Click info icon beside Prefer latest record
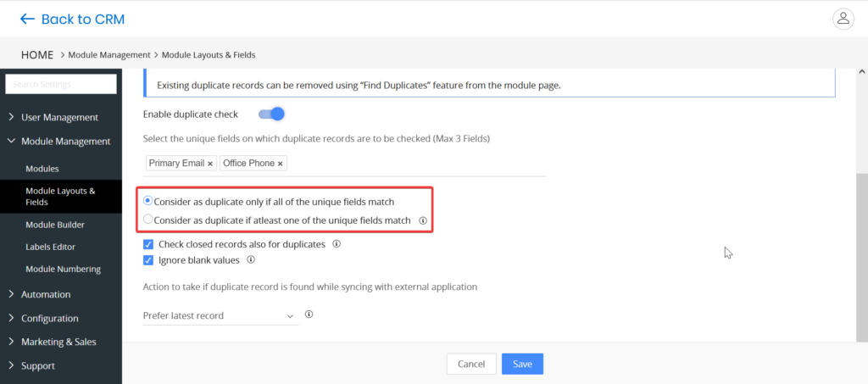This screenshot has height=384, width=868. coord(309,314)
